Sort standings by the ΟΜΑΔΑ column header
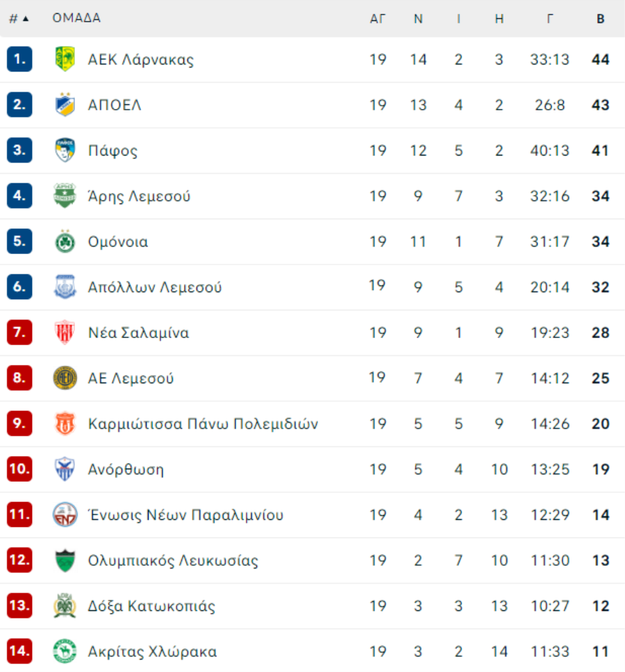 coord(76,18)
